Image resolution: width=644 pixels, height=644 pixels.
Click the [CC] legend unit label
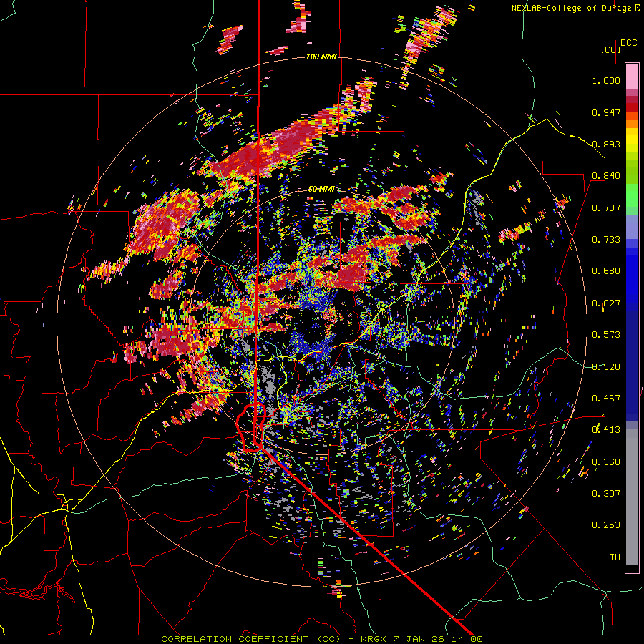610,49
